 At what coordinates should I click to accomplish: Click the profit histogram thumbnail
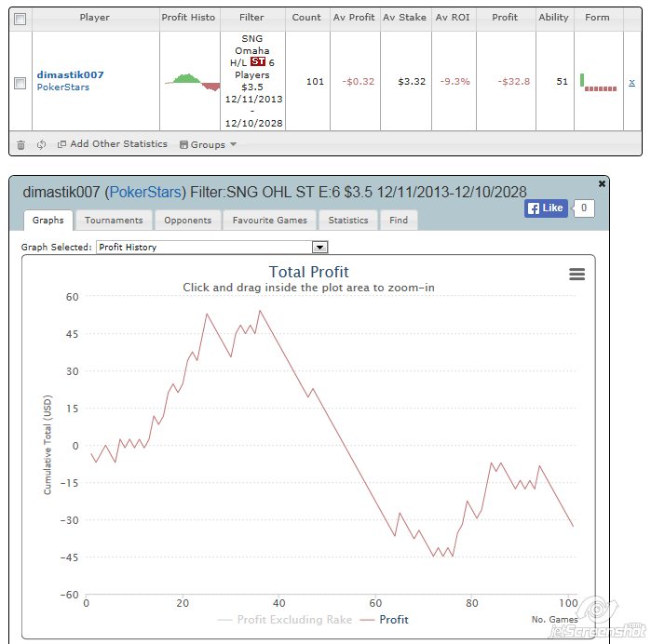coord(192,82)
